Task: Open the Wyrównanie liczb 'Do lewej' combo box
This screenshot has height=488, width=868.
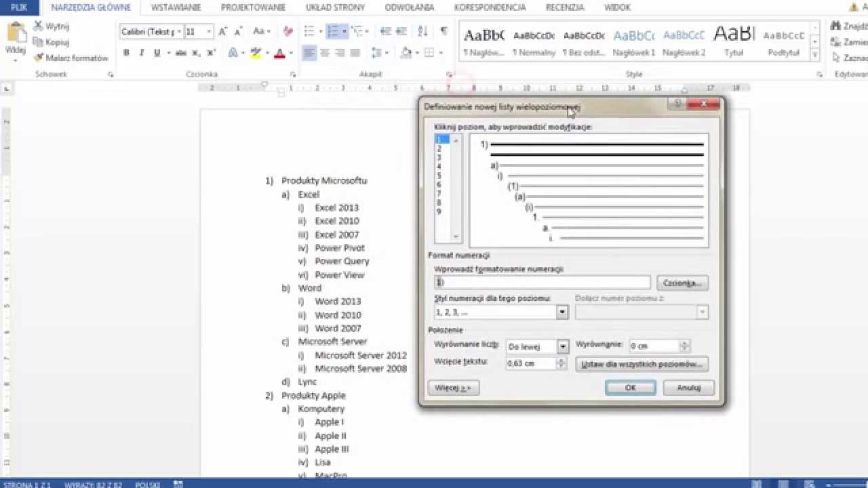Action: [x=537, y=346]
